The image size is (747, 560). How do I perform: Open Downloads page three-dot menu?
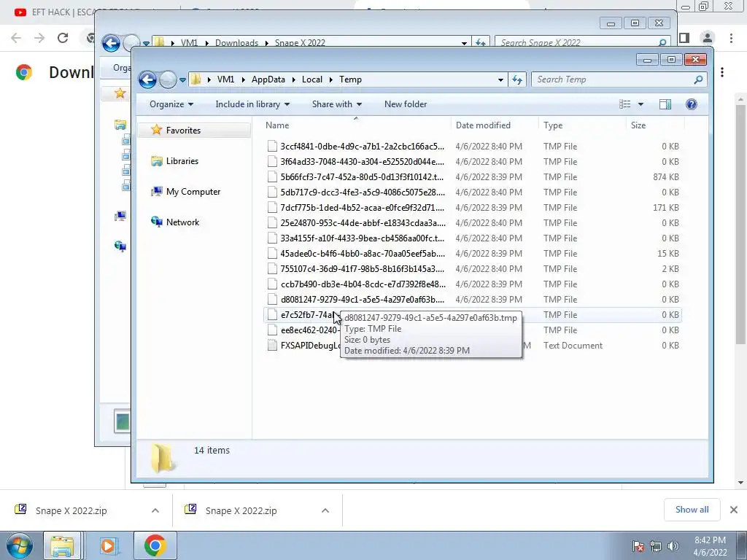[x=722, y=72]
